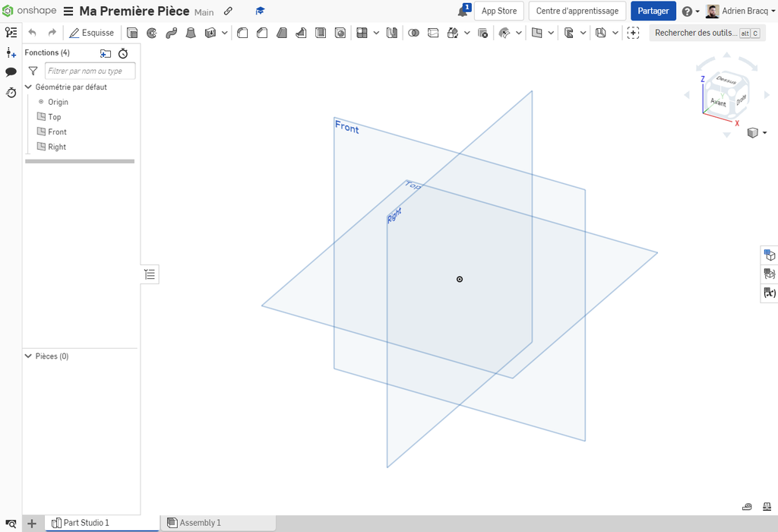
Task: Select the Extrude tool icon
Action: tap(132, 33)
